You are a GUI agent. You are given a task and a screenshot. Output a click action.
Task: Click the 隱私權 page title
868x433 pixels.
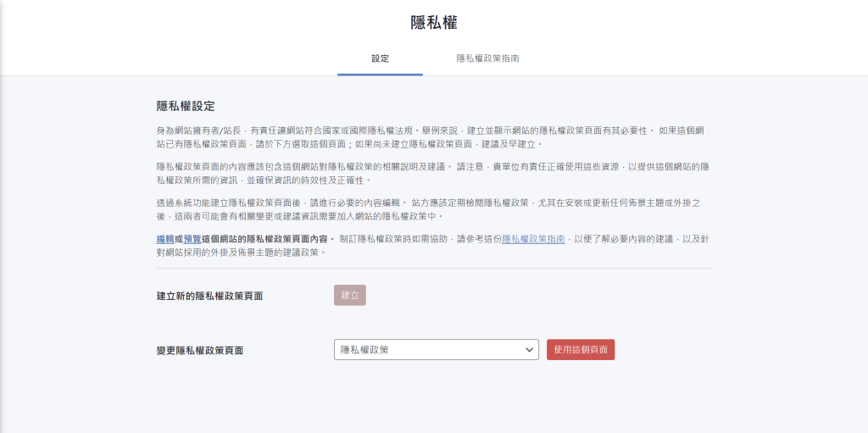click(x=434, y=23)
